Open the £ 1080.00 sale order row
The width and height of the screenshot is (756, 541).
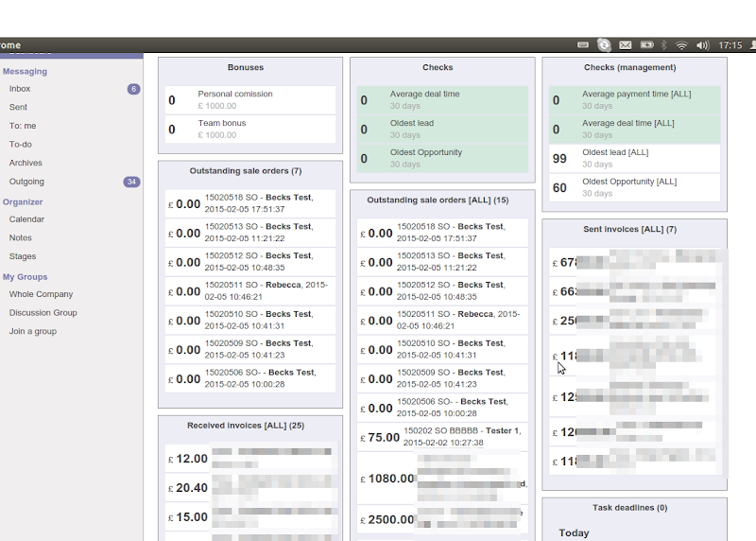442,478
